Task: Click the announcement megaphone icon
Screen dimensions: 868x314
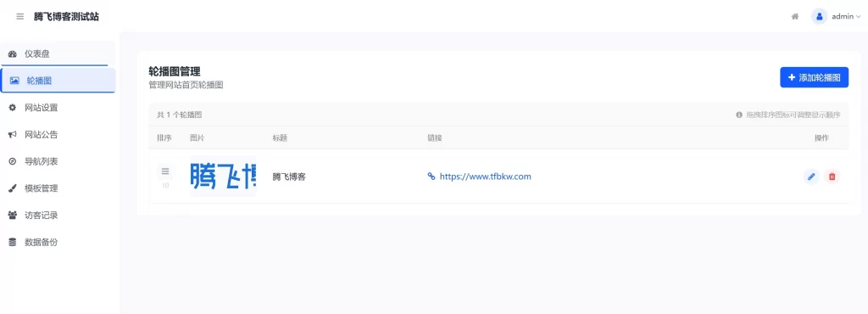Action: pos(13,135)
